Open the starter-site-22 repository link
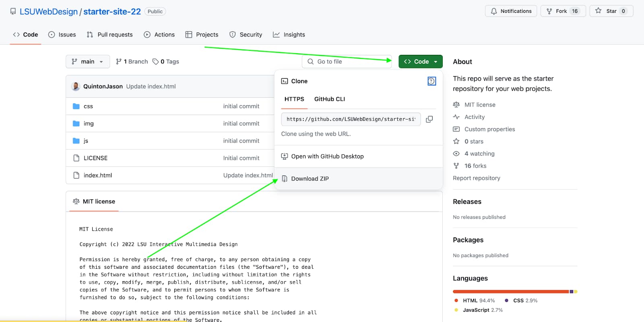Screen dimensions: 644x322 point(112,12)
